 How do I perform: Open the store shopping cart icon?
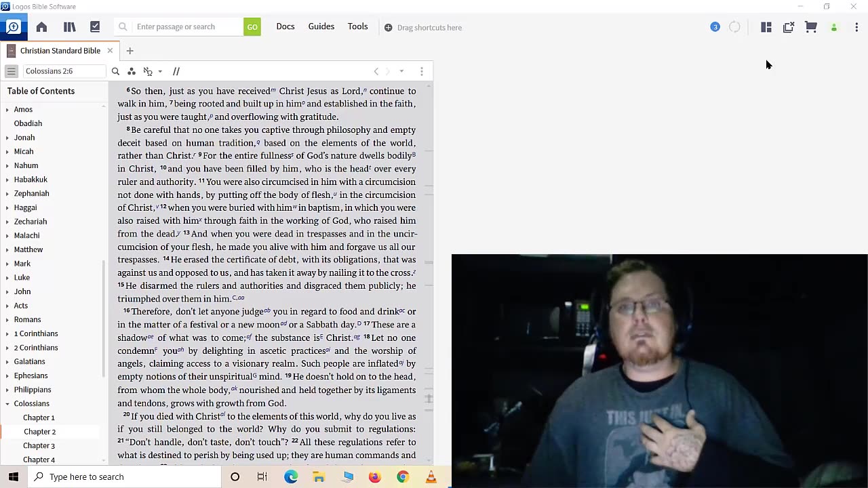tap(811, 27)
